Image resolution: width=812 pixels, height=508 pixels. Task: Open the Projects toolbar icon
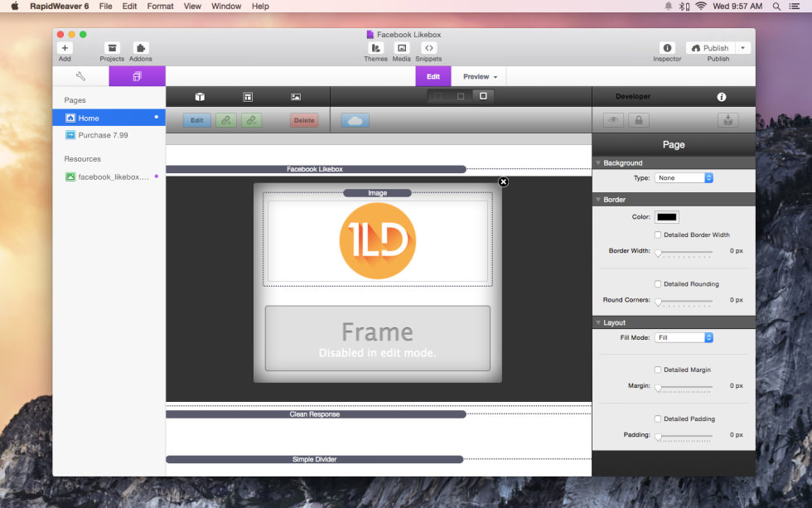tap(112, 48)
